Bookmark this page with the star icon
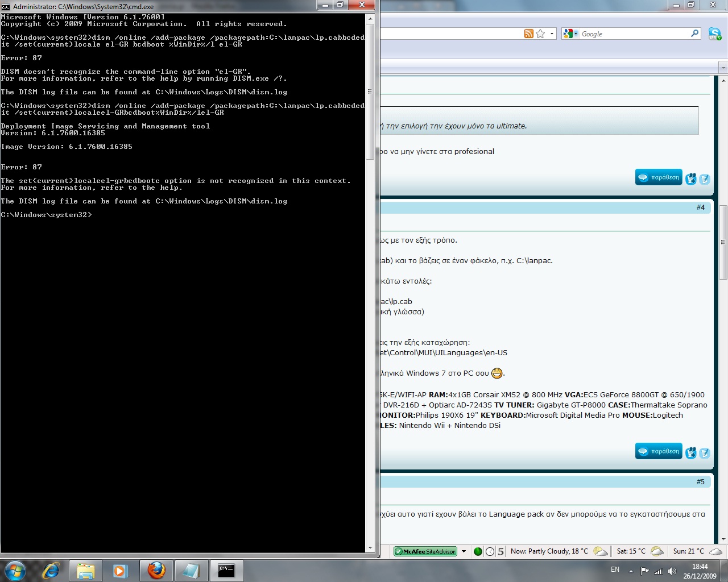Screen dimensions: 728x582 click(540, 34)
